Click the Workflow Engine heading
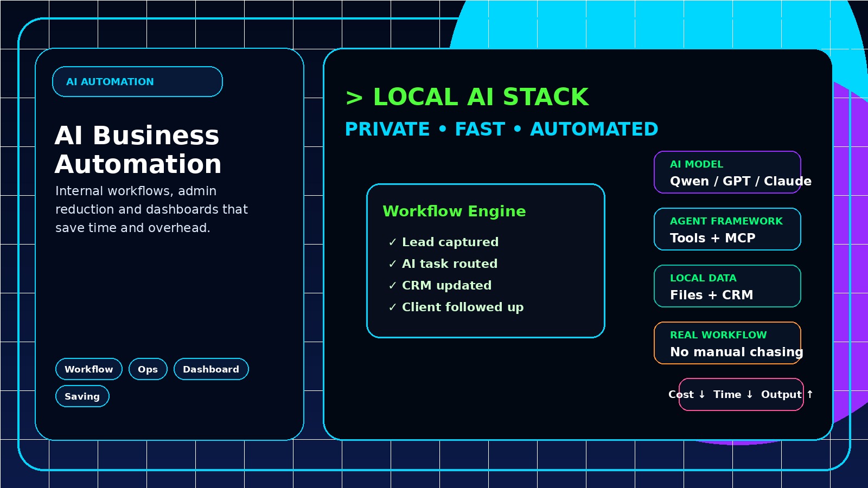Image resolution: width=868 pixels, height=488 pixels. pyautogui.click(x=454, y=211)
